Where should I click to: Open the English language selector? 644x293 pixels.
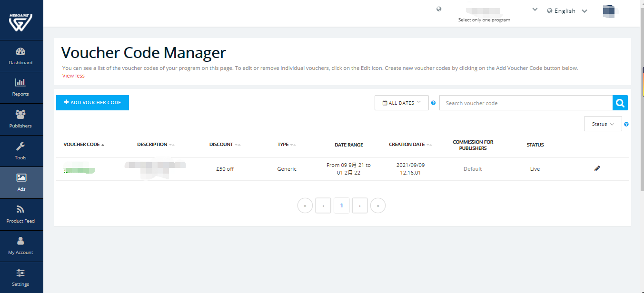click(567, 11)
